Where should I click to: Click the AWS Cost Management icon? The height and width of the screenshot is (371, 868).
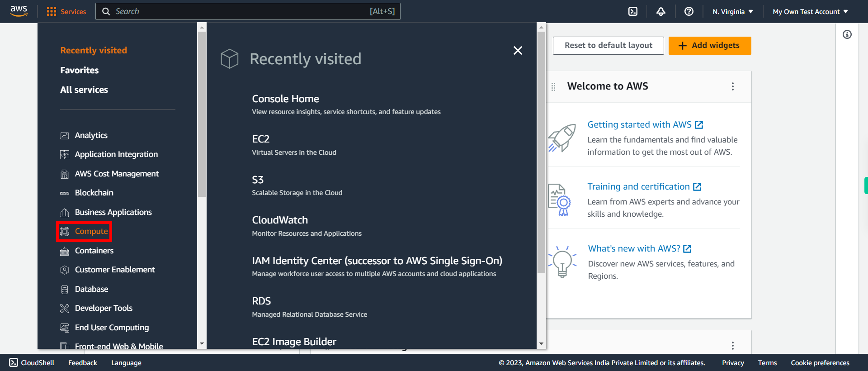[x=65, y=174]
